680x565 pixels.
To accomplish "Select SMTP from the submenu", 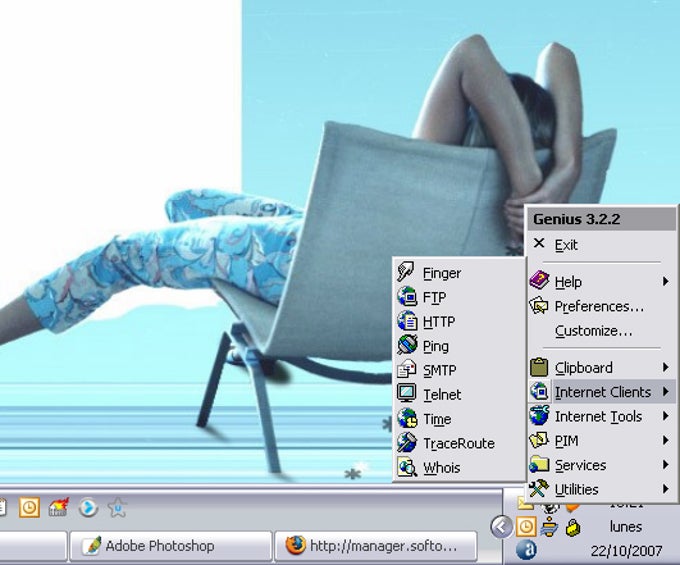I will [x=459, y=370].
